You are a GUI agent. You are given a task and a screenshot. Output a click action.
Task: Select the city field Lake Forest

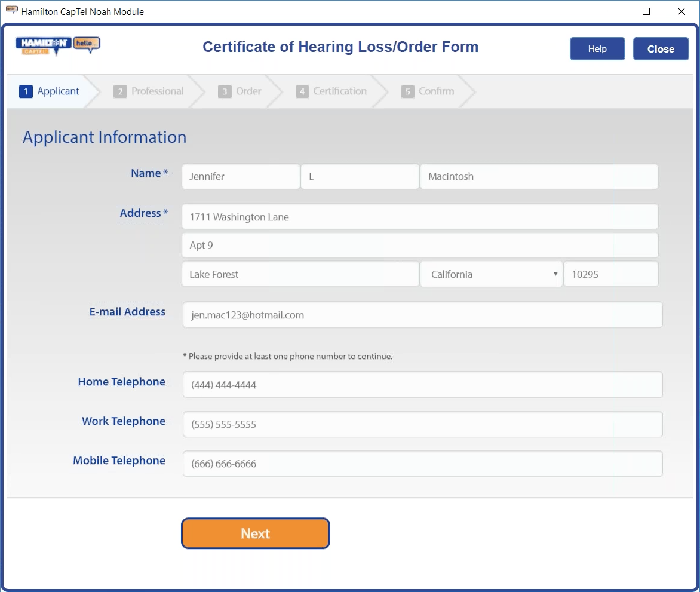coord(300,274)
